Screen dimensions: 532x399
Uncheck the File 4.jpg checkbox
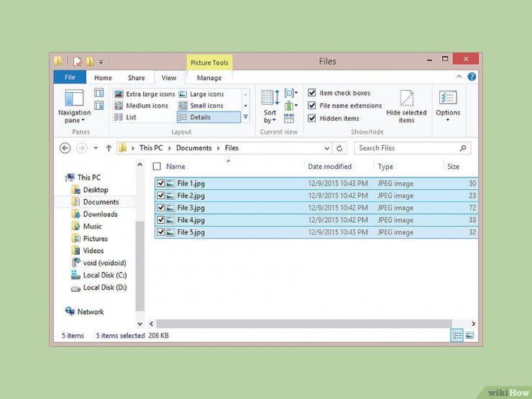[160, 220]
